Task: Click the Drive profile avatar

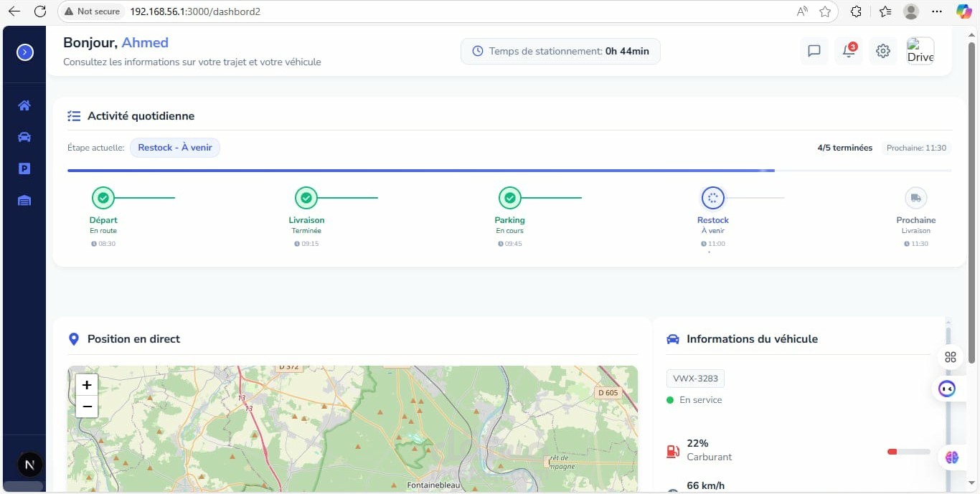Action: 920,51
